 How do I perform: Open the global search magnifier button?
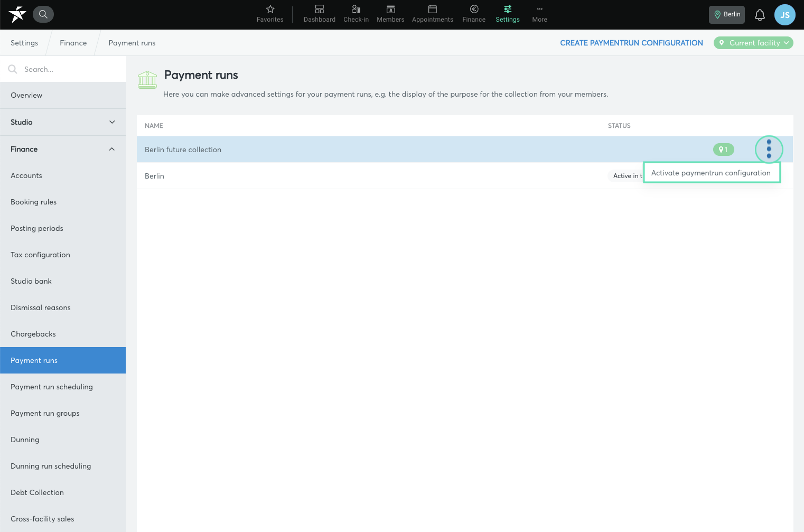43,14
